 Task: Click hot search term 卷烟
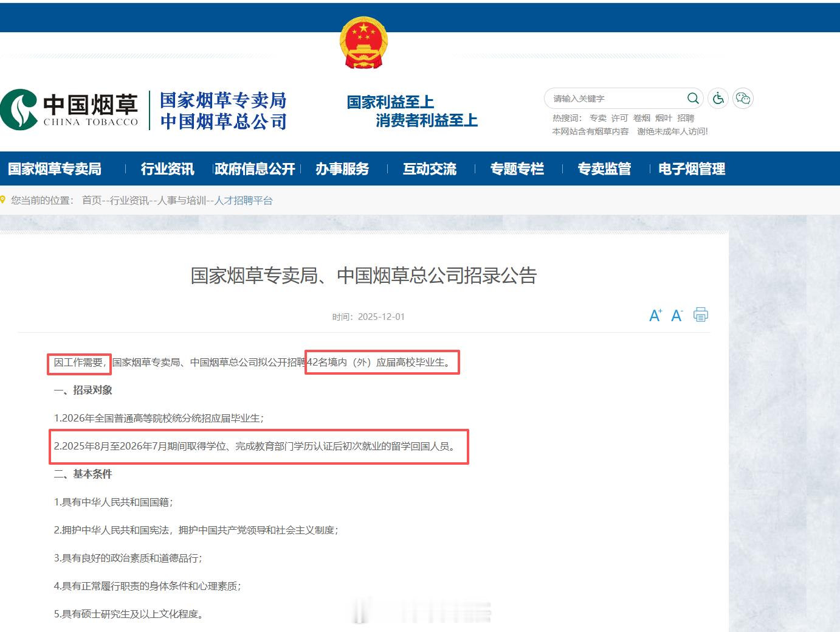click(642, 118)
